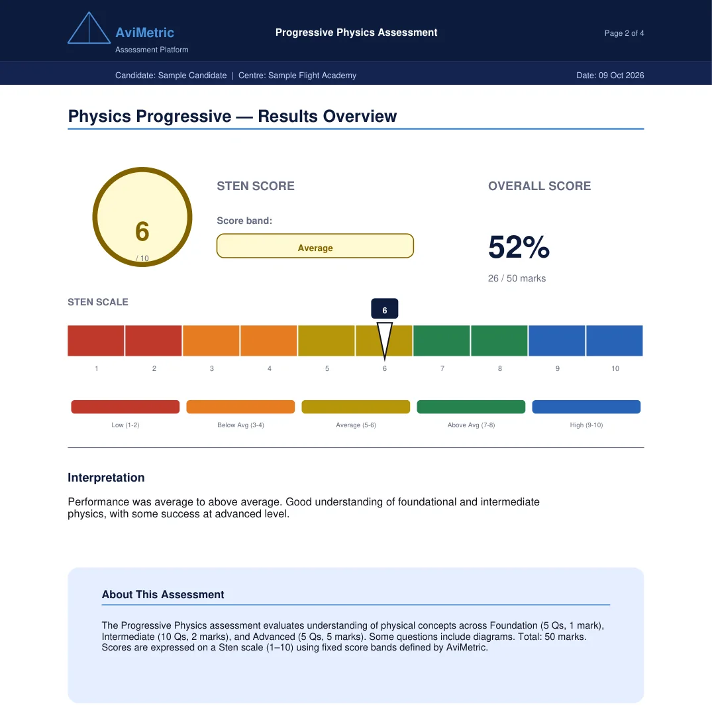Click the red sten scale segment 2
This screenshot has width=712, height=728.
154,340
